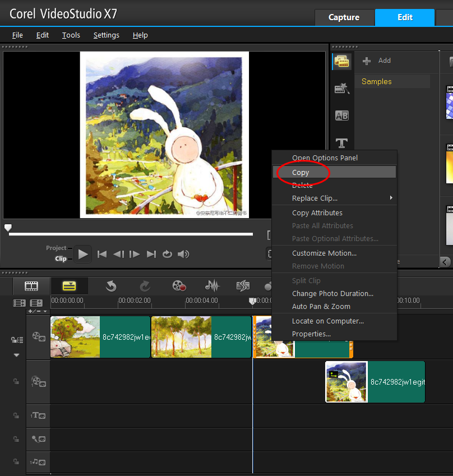
Task: Open the Auto Music icon
Action: tap(243, 286)
